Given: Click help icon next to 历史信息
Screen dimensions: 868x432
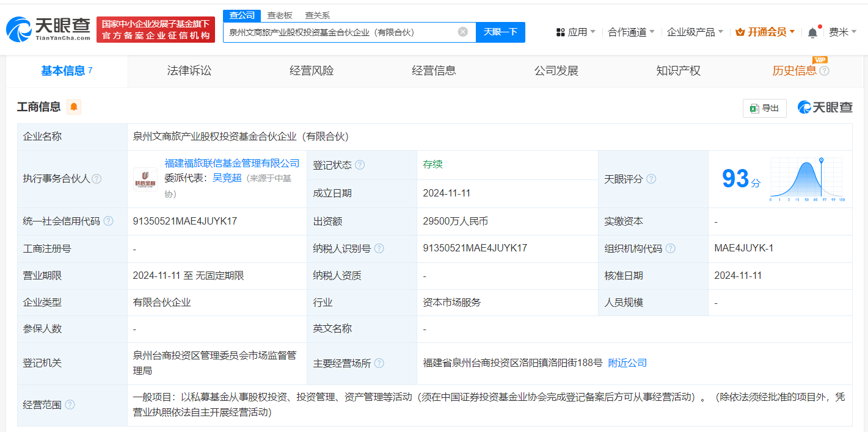Looking at the screenshot, I should pyautogui.click(x=824, y=71).
